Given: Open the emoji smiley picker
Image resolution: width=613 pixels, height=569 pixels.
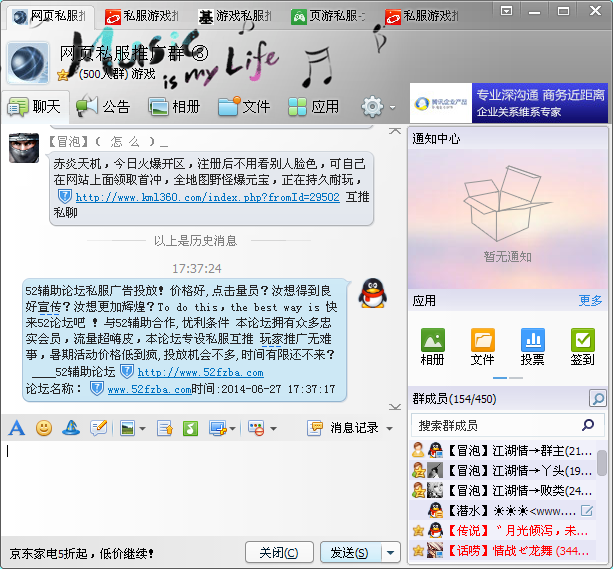Looking at the screenshot, I should (44, 428).
